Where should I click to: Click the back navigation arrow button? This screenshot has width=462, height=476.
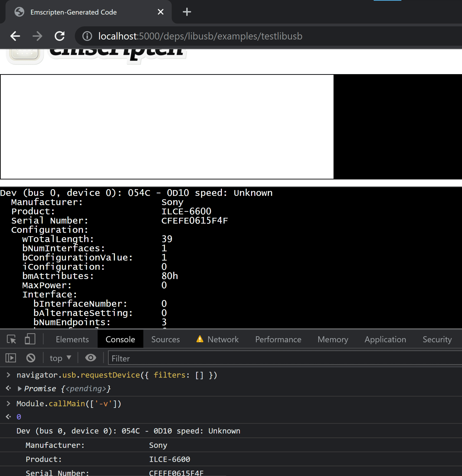pyautogui.click(x=15, y=35)
